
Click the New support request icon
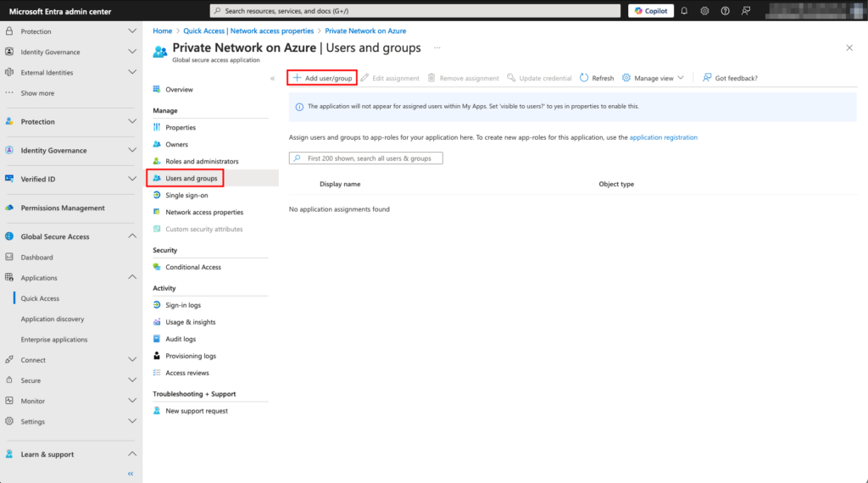tap(157, 410)
